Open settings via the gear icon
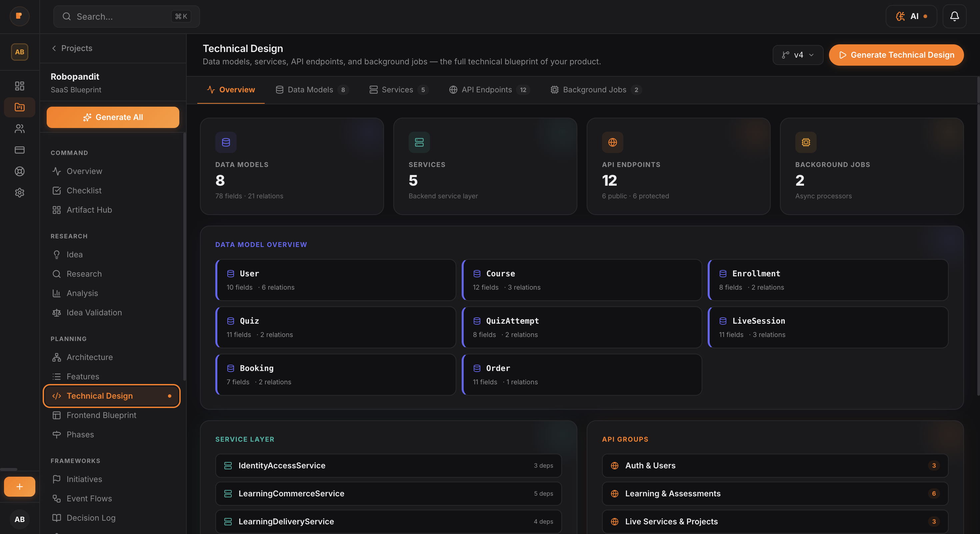 tap(19, 193)
